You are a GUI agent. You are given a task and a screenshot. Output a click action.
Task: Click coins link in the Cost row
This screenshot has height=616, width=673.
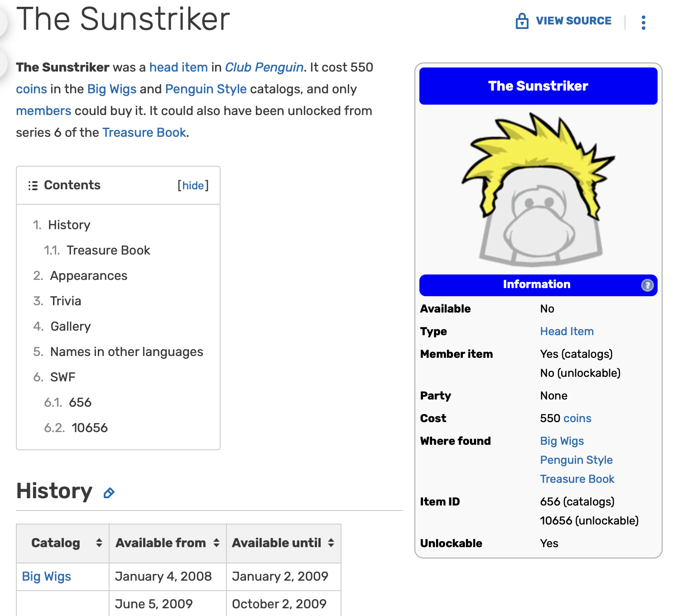(577, 419)
